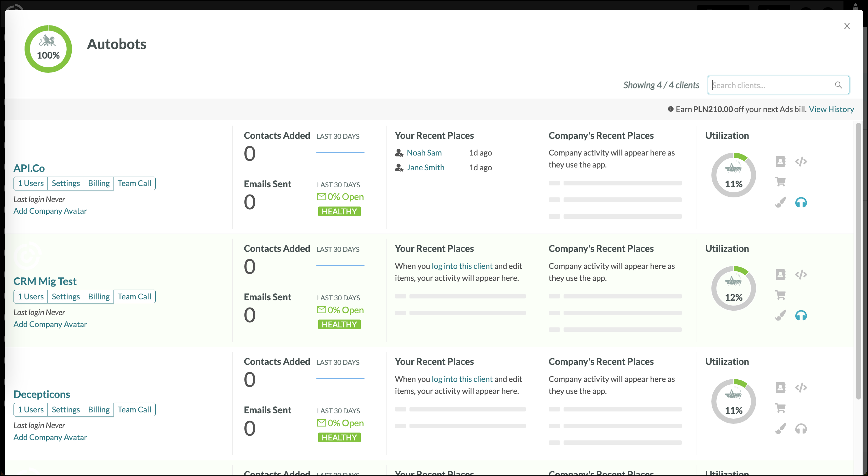Close the Autobots client dialog
Screen dimensions: 868x476
click(x=847, y=26)
